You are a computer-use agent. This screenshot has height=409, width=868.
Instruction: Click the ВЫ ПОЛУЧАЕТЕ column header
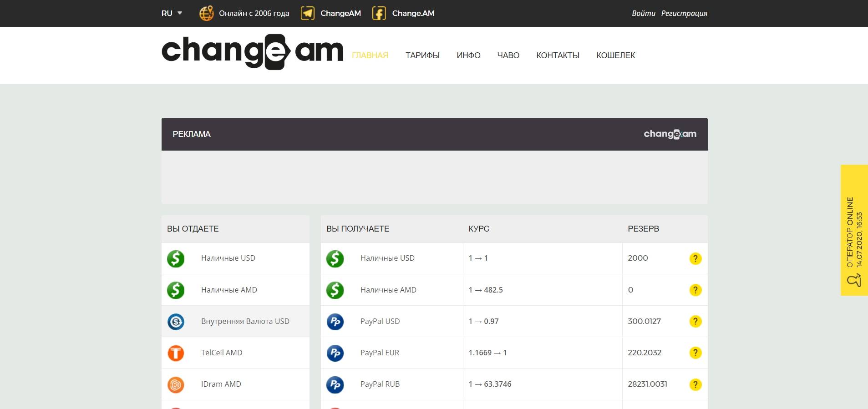[x=358, y=229]
